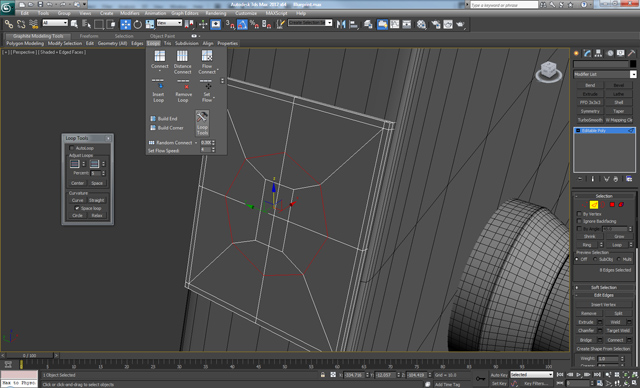Select the Multi preview selection radio
The width and height of the screenshot is (640, 388).
pyautogui.click(x=619, y=259)
